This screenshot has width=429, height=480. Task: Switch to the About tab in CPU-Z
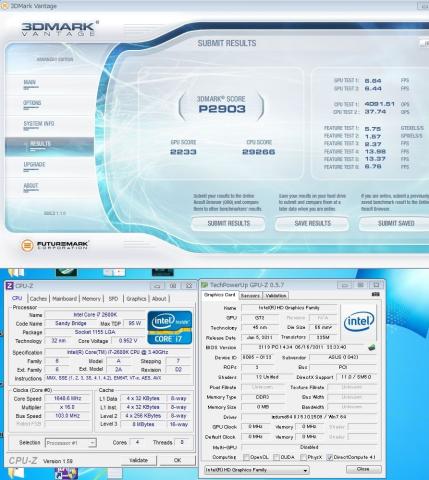tap(159, 299)
